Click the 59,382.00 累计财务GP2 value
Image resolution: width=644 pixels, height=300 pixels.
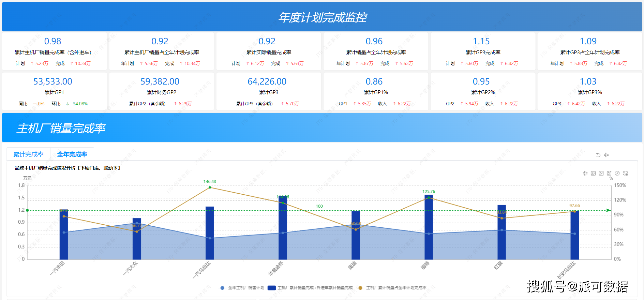point(160,81)
